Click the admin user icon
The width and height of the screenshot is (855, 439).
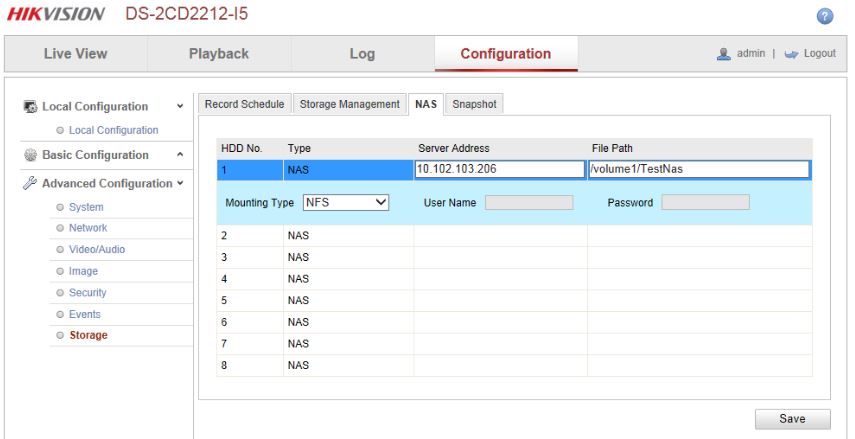pos(724,54)
